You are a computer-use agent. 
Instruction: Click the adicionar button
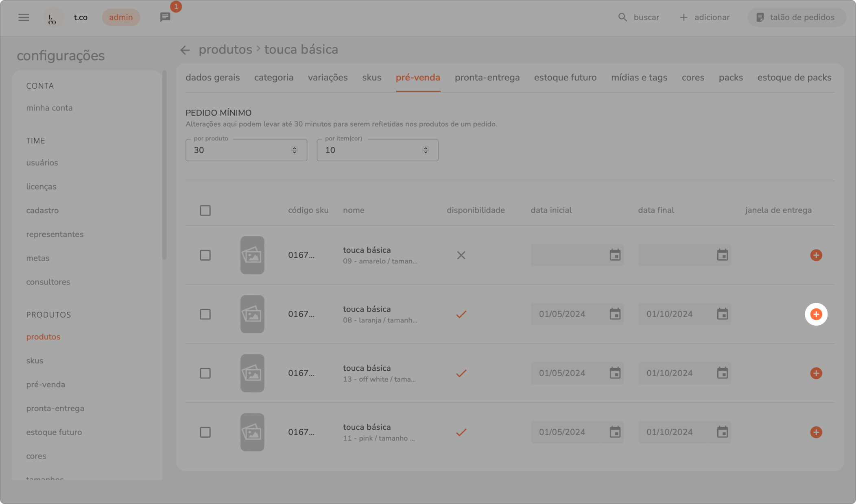(705, 17)
